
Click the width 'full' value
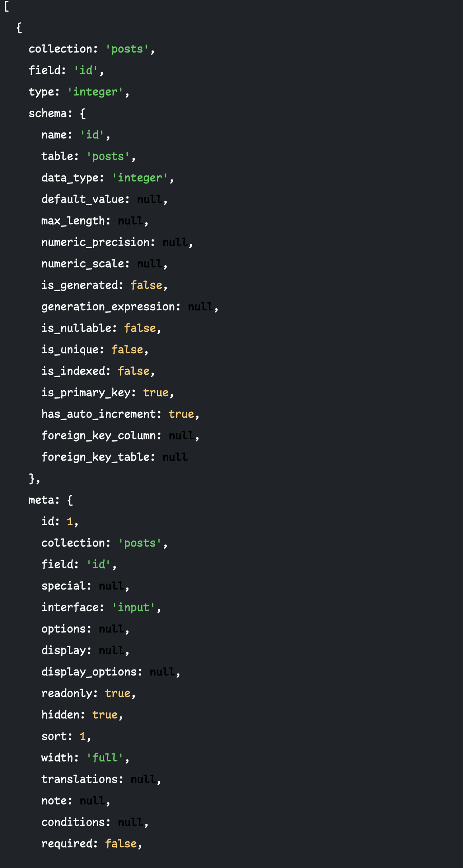tap(105, 758)
